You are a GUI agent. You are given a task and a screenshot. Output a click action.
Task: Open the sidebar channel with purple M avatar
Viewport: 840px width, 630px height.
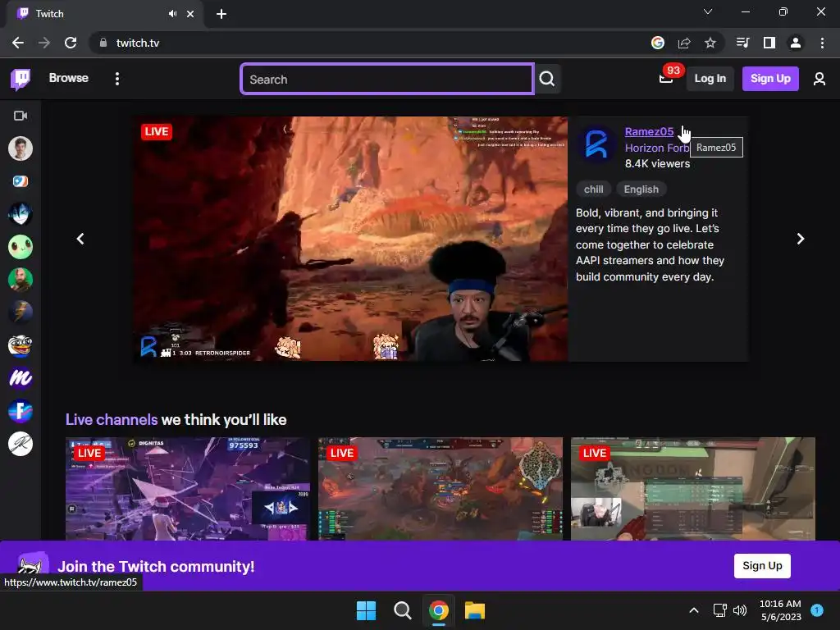21,378
